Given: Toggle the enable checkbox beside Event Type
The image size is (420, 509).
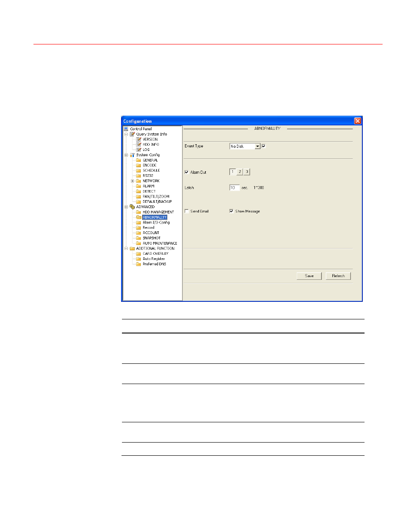Looking at the screenshot, I should 264,146.
